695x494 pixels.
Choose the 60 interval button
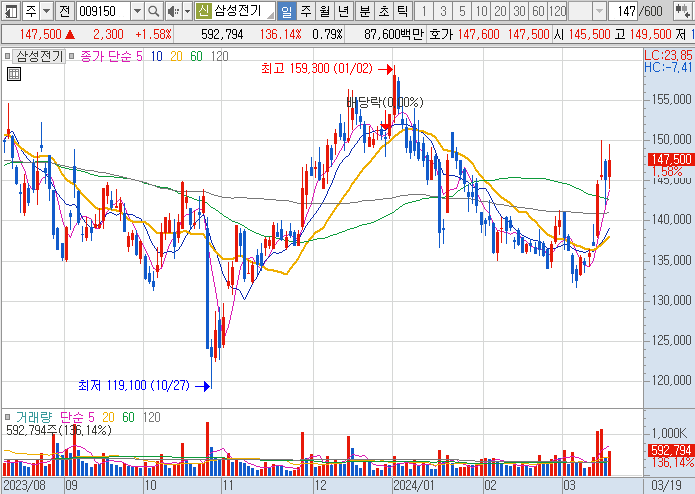(538, 11)
